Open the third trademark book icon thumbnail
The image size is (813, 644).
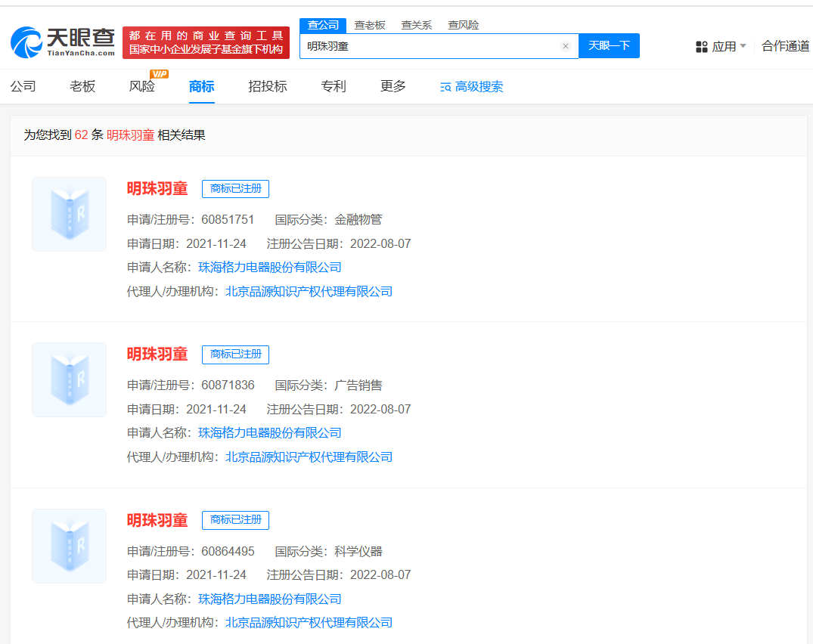pyautogui.click(x=69, y=546)
